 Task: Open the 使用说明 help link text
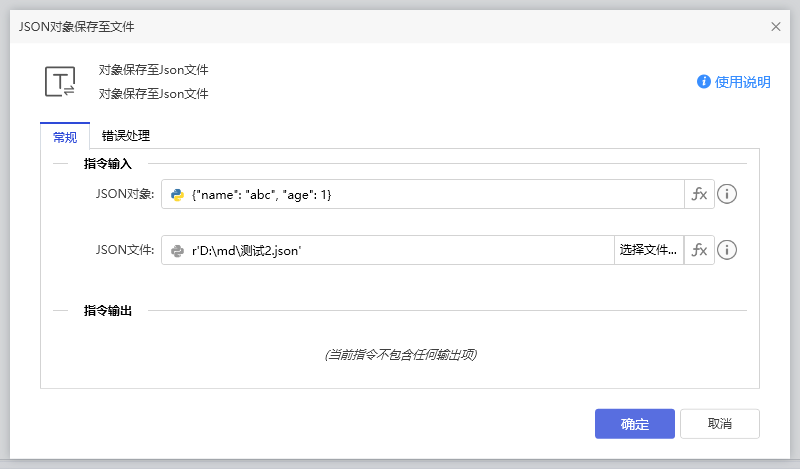click(x=743, y=82)
